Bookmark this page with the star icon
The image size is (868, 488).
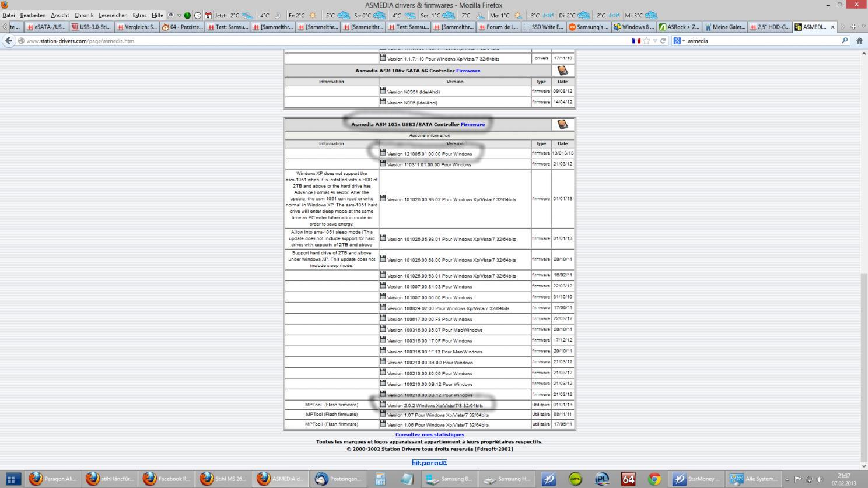tap(646, 41)
